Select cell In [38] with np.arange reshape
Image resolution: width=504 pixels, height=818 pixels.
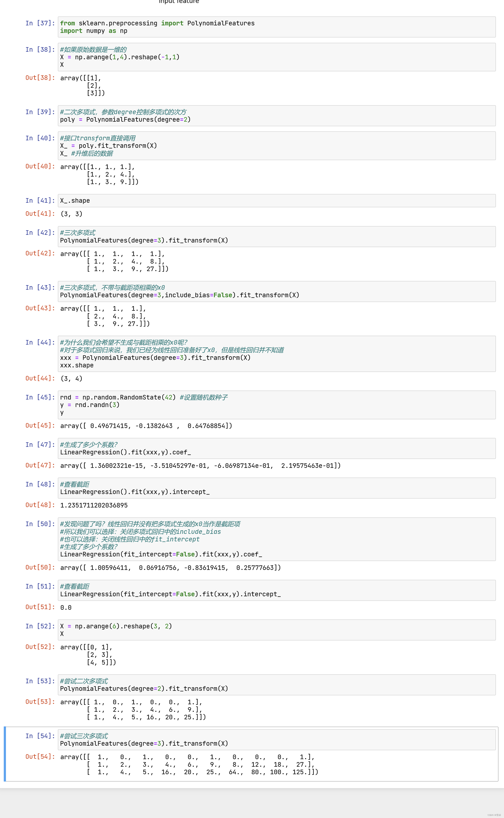click(277, 57)
